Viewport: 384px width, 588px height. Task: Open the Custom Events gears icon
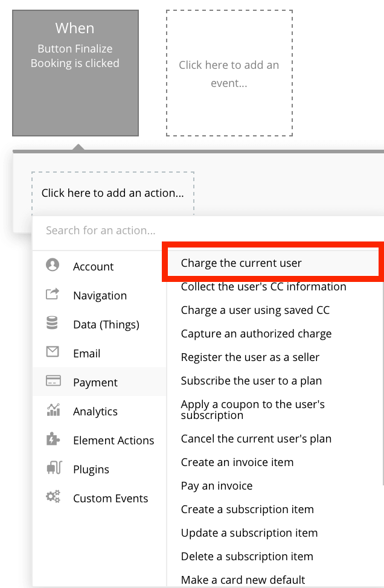53,497
